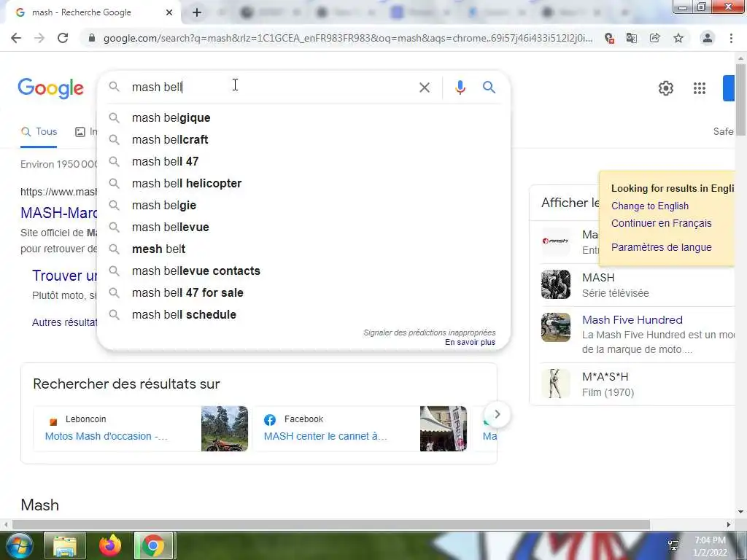Start voice search with the microphone
Image resolution: width=747 pixels, height=560 pixels.
[460, 87]
